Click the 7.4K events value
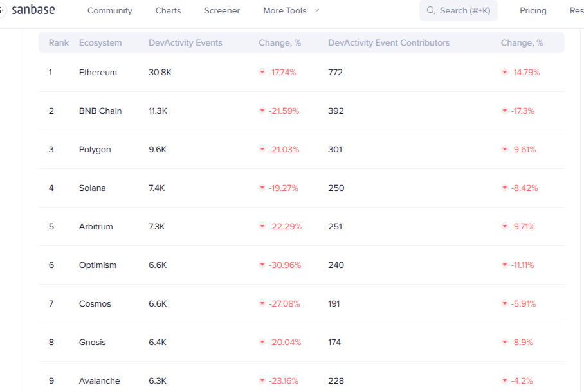Screen dimensions: 584x392 click(x=157, y=188)
